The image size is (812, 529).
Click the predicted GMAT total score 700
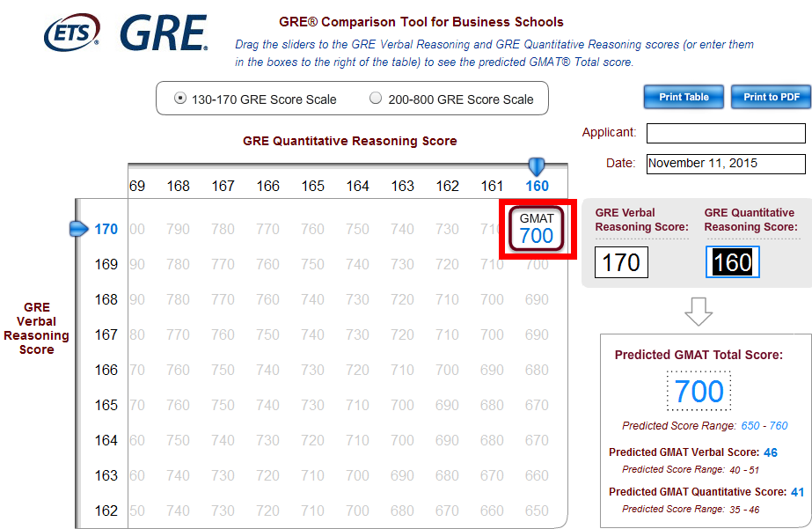click(699, 391)
